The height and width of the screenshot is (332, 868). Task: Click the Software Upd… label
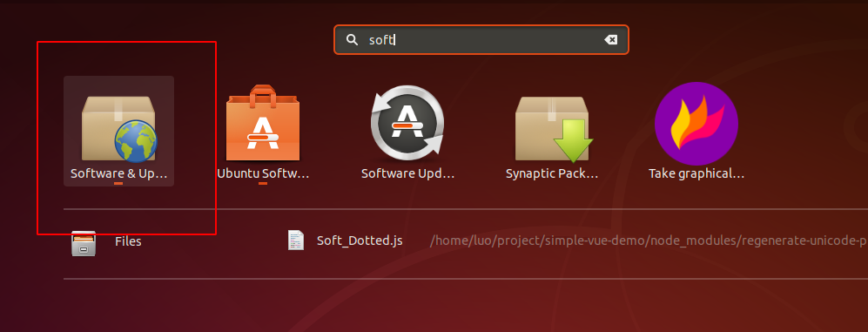click(407, 173)
